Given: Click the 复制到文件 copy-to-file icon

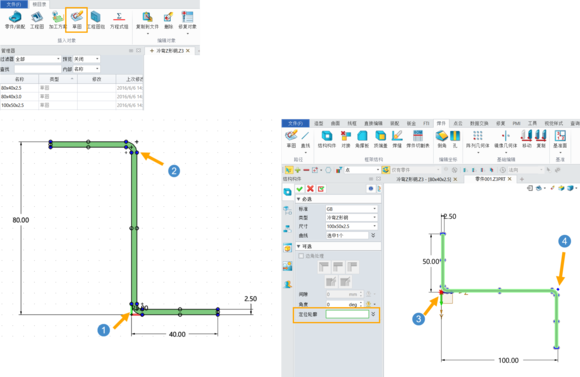Looking at the screenshot, I should pyautogui.click(x=147, y=17).
